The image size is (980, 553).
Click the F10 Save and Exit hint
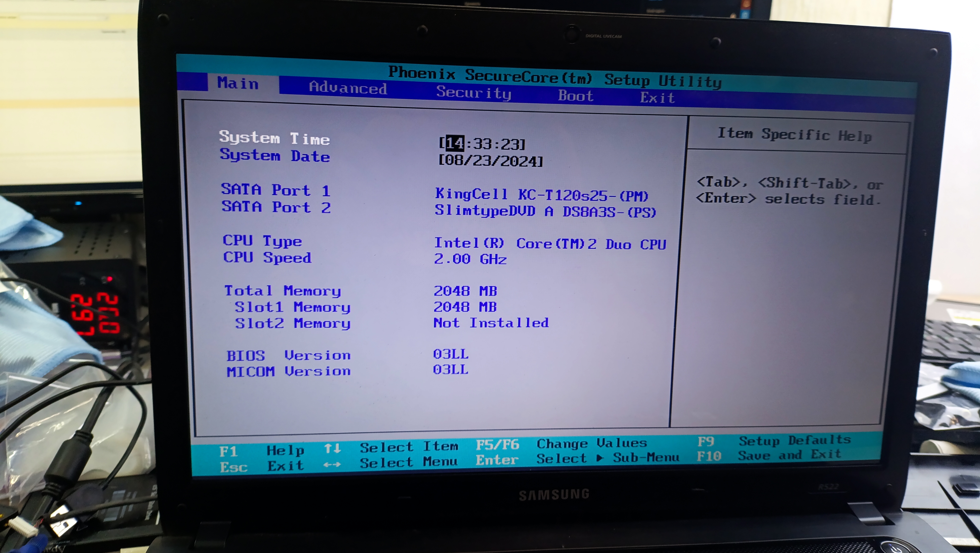pos(769,455)
